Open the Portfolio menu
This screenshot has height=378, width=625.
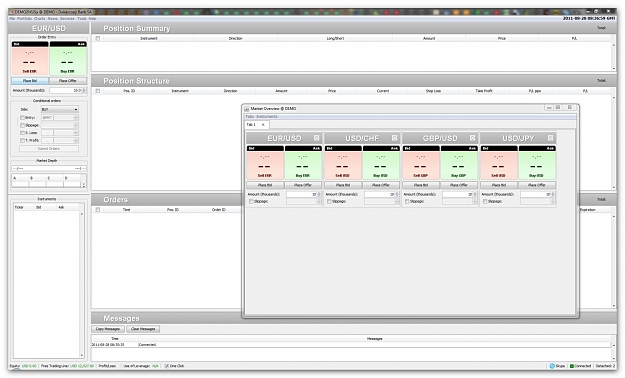tap(24, 19)
